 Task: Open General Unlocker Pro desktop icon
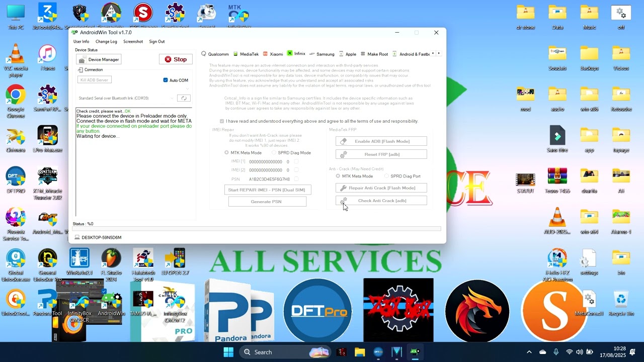pos(47,265)
